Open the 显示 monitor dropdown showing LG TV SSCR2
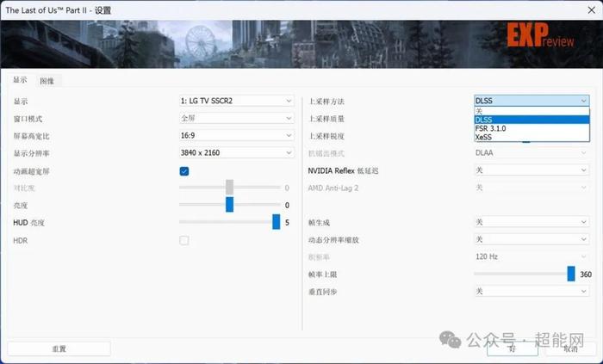Image resolution: width=603 pixels, height=364 pixels. (237, 101)
